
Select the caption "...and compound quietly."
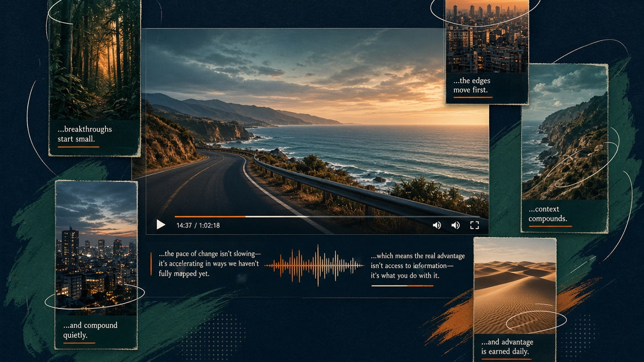90,330
